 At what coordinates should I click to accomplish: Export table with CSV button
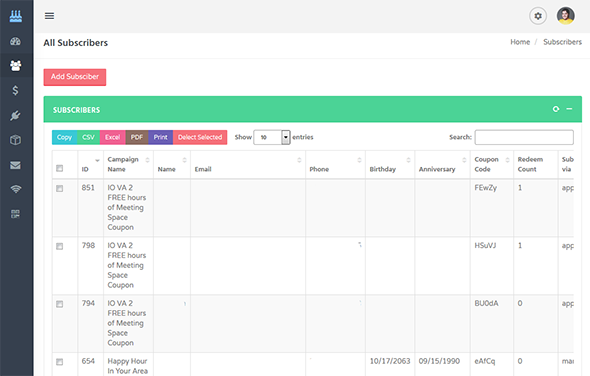click(88, 137)
